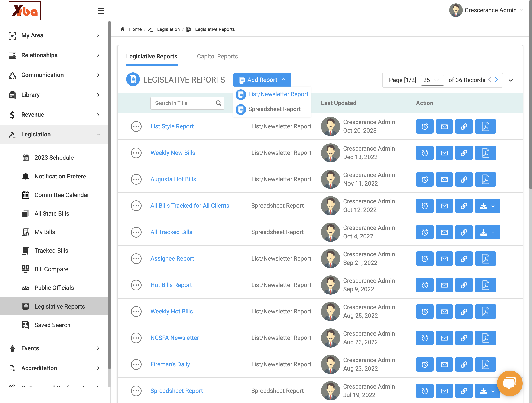Click the sidebar vertical scrollbar
Image resolution: width=532 pixels, height=403 pixels.
tap(109, 195)
